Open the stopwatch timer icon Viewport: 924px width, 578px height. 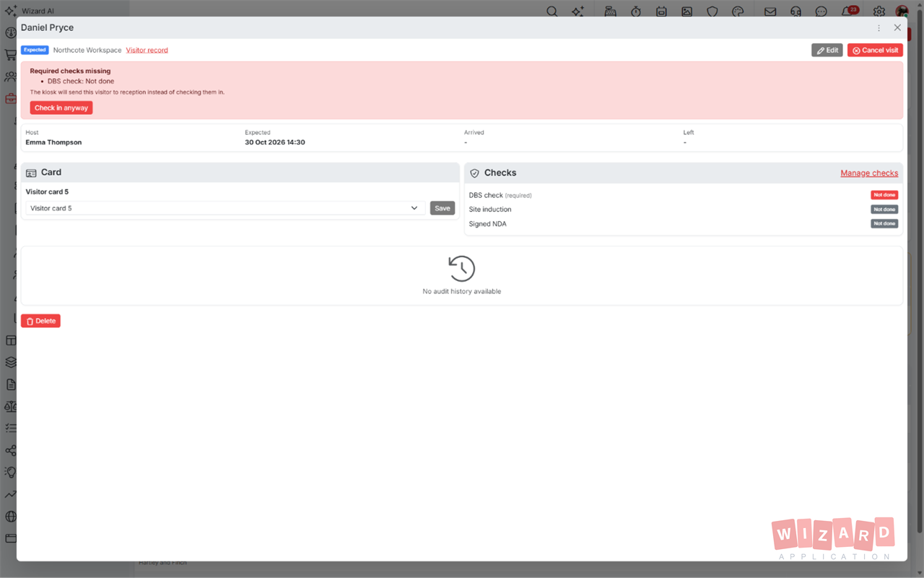click(636, 12)
